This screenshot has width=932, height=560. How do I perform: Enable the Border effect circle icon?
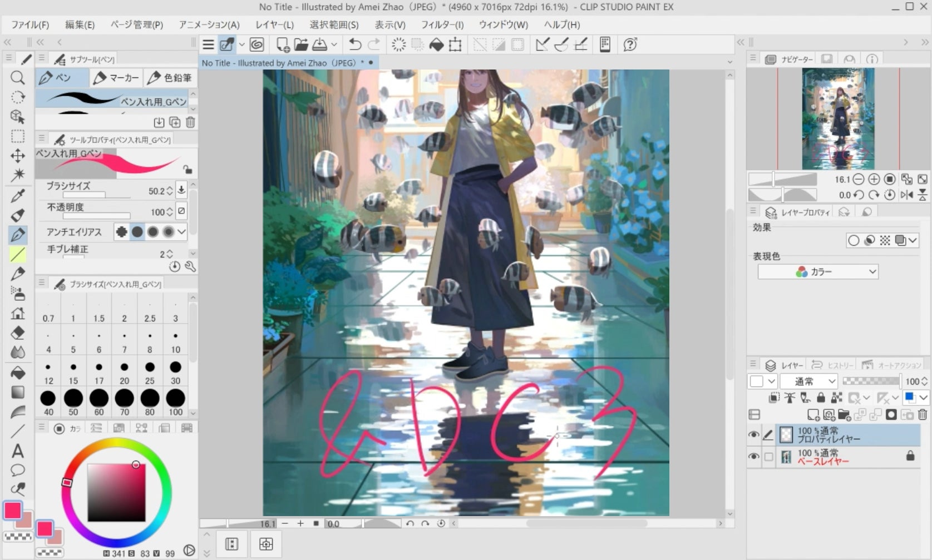click(853, 240)
